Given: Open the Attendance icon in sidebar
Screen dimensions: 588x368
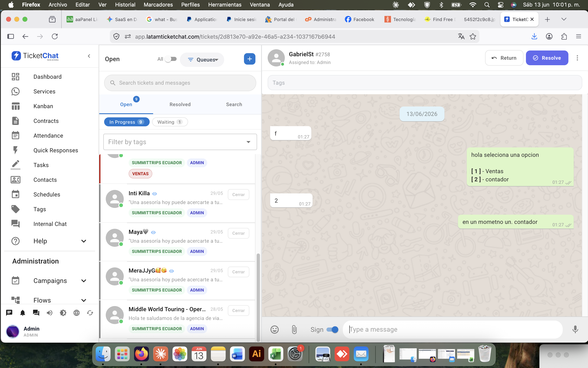Looking at the screenshot, I should click(x=15, y=135).
